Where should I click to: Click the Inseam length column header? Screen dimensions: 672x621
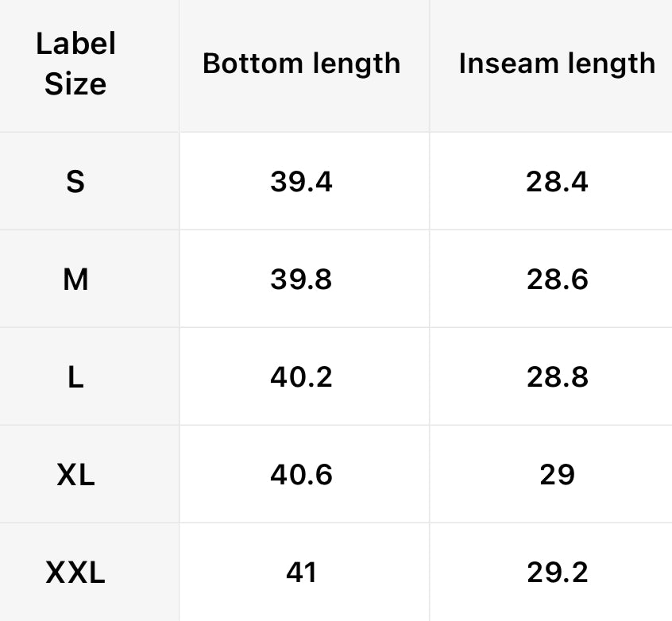[x=557, y=64]
